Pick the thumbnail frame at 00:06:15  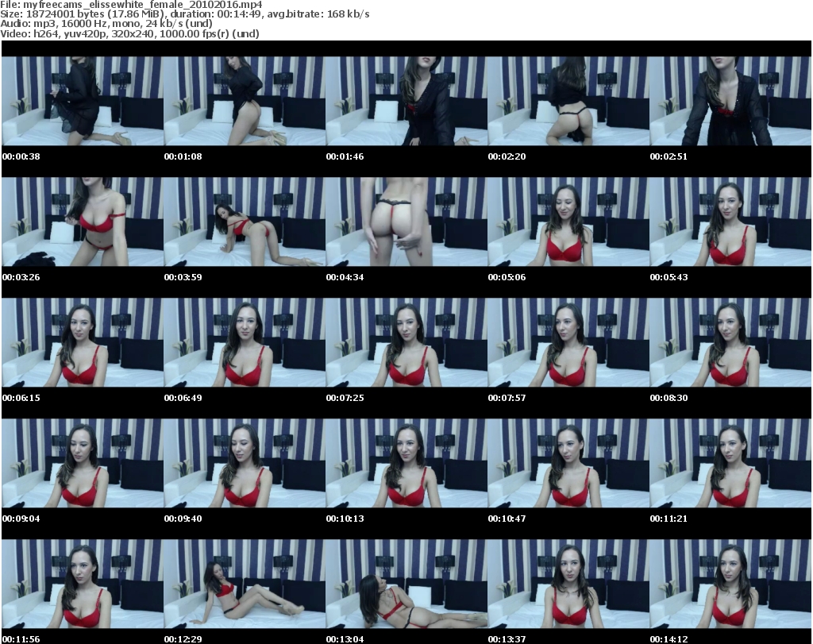point(83,343)
